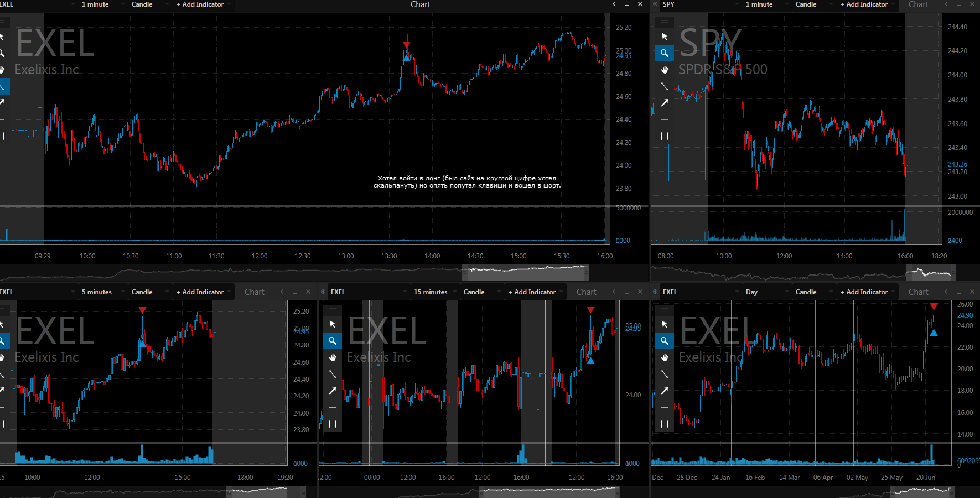Open SPY symbol selector dropdown
This screenshot has height=498, width=980.
click(700, 4)
